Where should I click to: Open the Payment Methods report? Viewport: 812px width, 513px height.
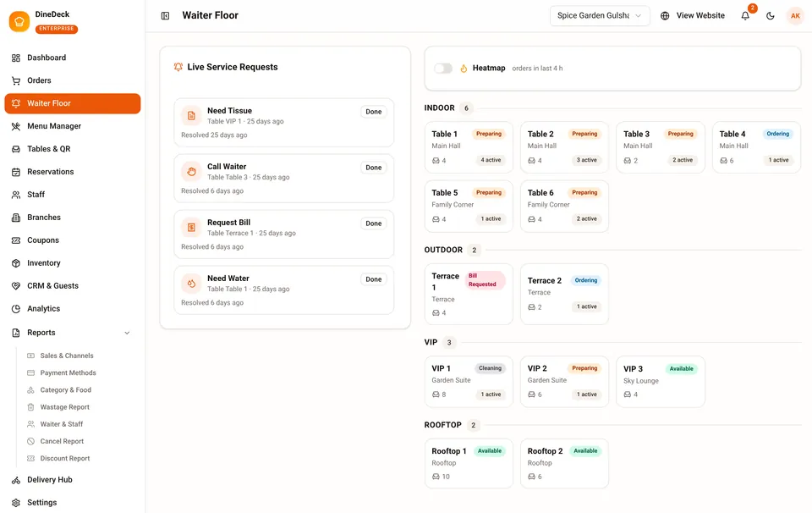68,372
